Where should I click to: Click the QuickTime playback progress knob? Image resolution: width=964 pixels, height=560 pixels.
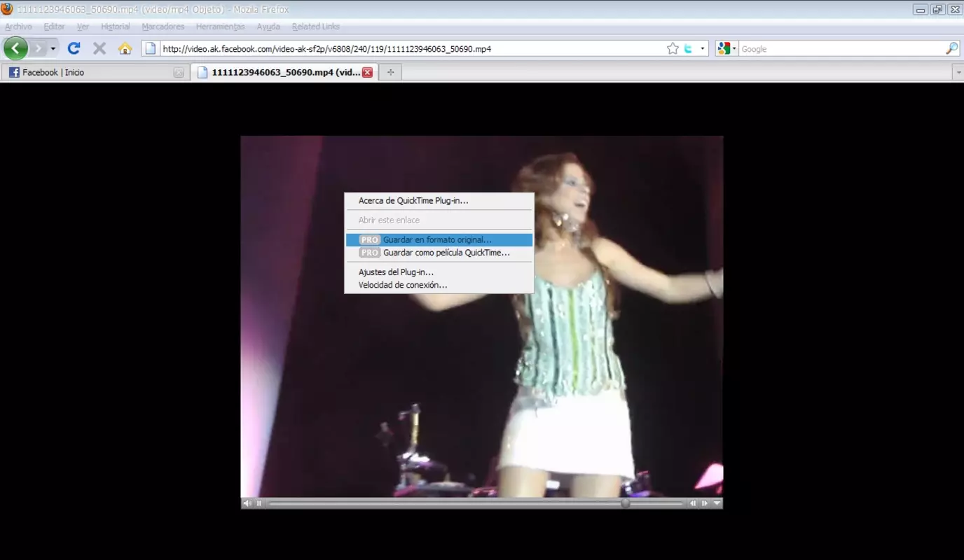(x=625, y=503)
